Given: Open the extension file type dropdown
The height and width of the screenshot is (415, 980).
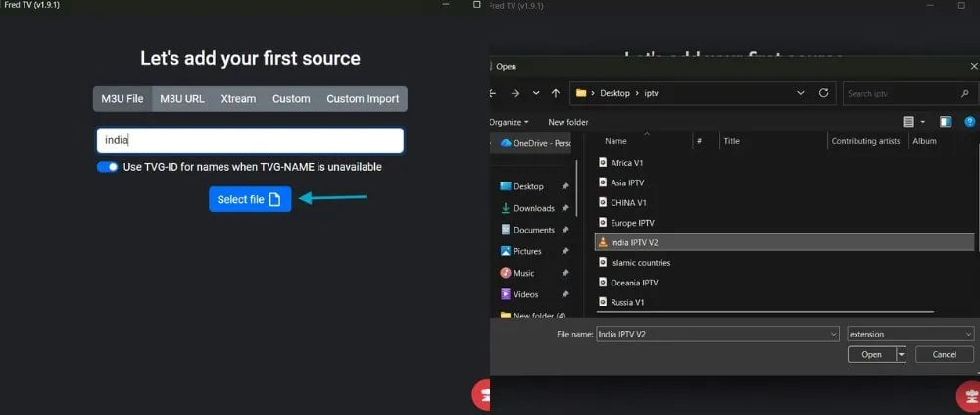Looking at the screenshot, I should [910, 335].
